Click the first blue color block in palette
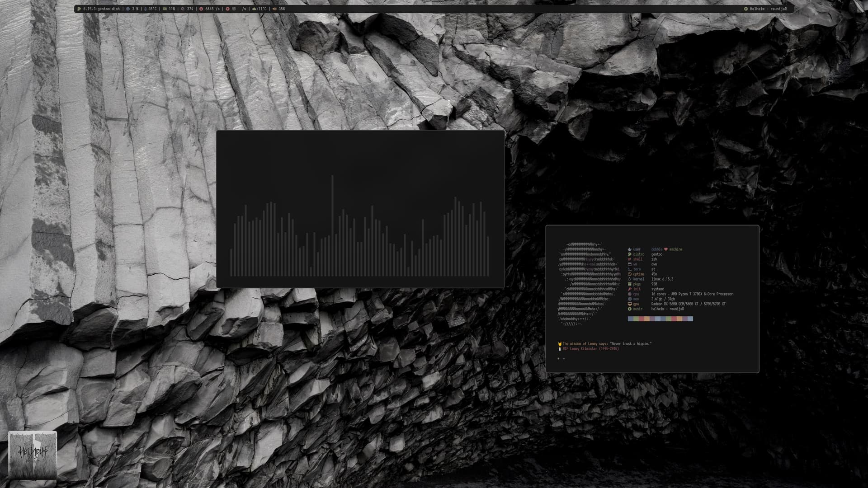Image resolution: width=868 pixels, height=488 pixels. (631, 319)
